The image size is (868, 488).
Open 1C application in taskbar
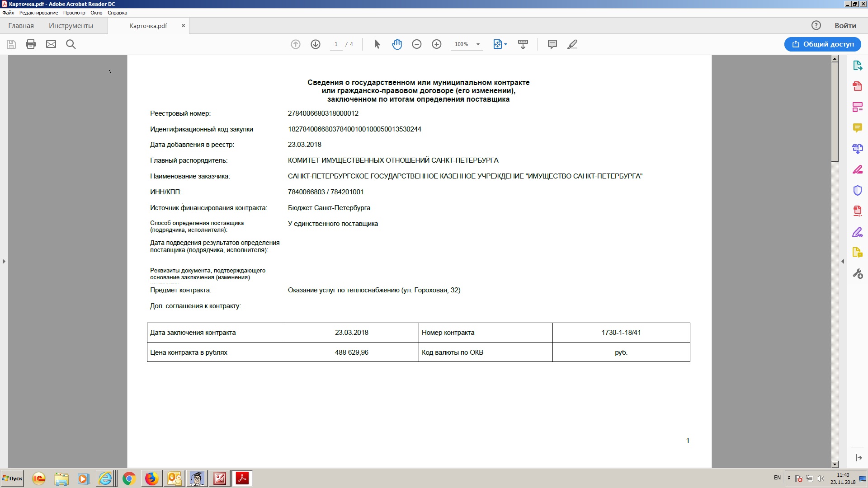39,479
